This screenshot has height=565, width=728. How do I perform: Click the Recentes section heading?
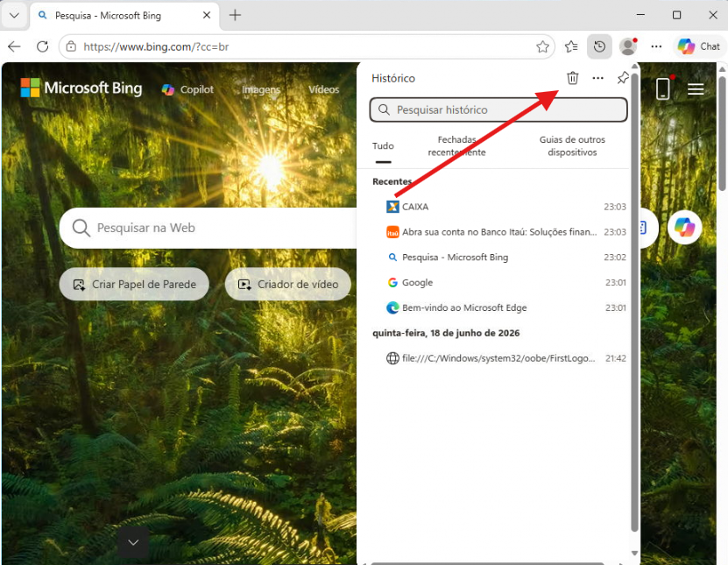point(392,181)
